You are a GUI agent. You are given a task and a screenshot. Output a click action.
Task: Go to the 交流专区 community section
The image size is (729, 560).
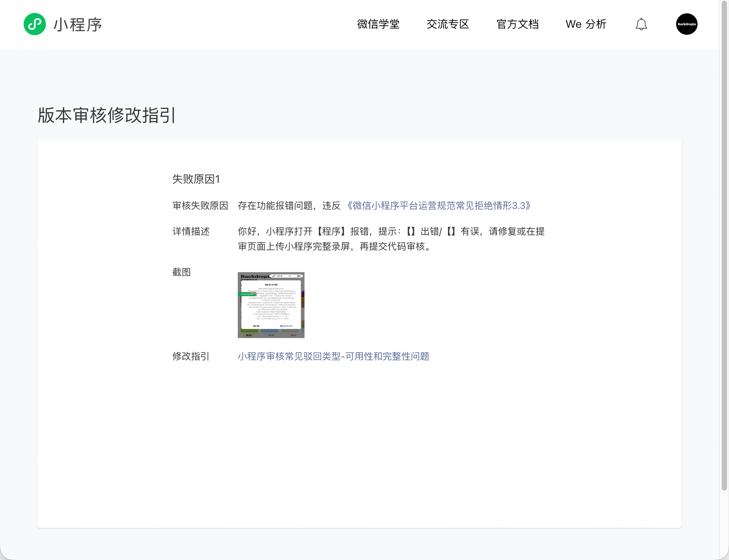pyautogui.click(x=448, y=24)
